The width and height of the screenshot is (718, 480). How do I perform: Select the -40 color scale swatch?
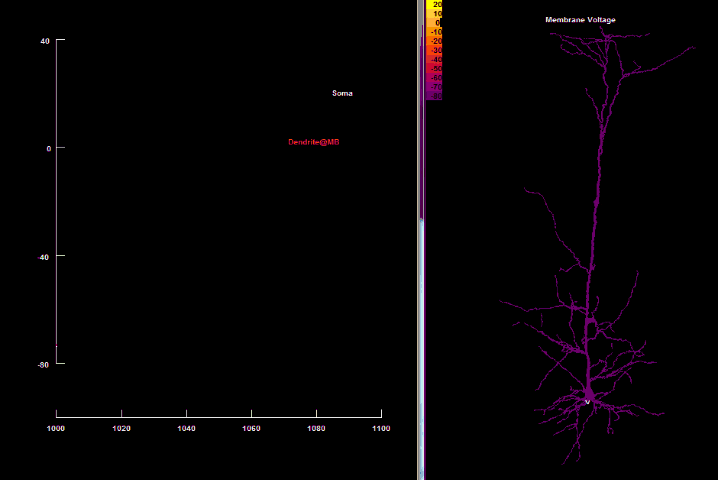(x=434, y=58)
